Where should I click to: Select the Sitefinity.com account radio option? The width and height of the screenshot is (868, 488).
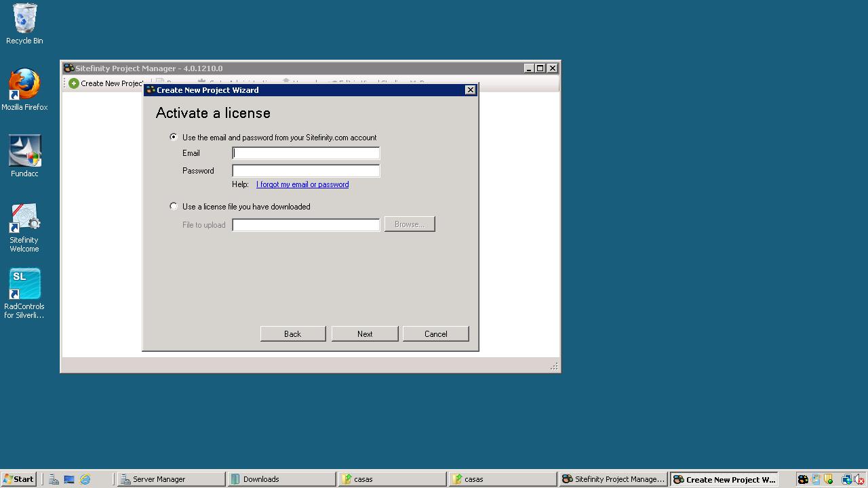pyautogui.click(x=174, y=137)
